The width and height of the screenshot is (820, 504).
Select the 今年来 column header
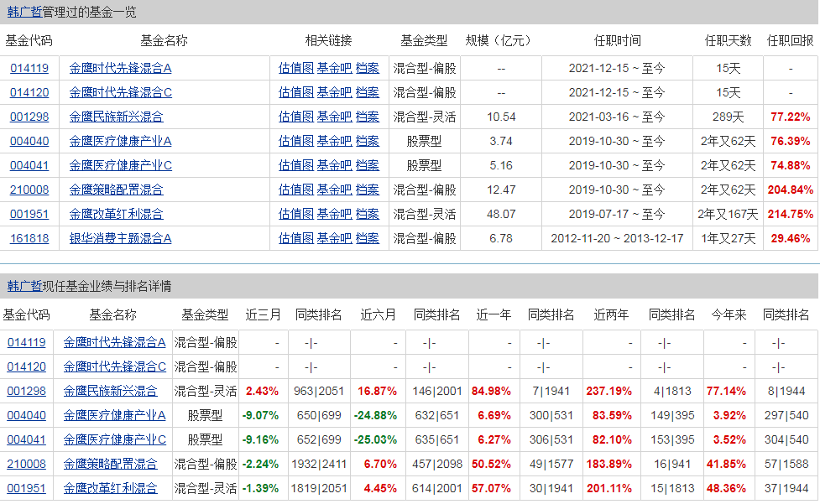(729, 314)
